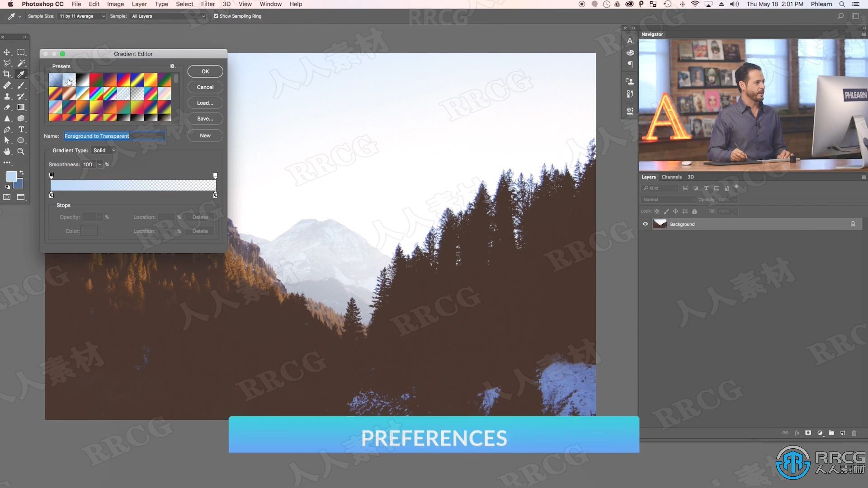Image resolution: width=868 pixels, height=488 pixels.
Task: Click OK to confirm gradient
Action: (x=204, y=71)
